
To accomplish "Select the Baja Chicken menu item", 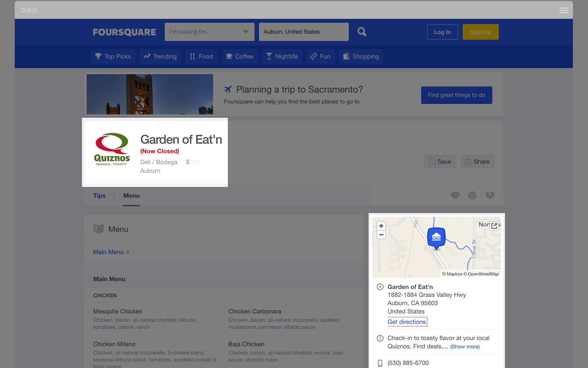I will [x=246, y=344].
